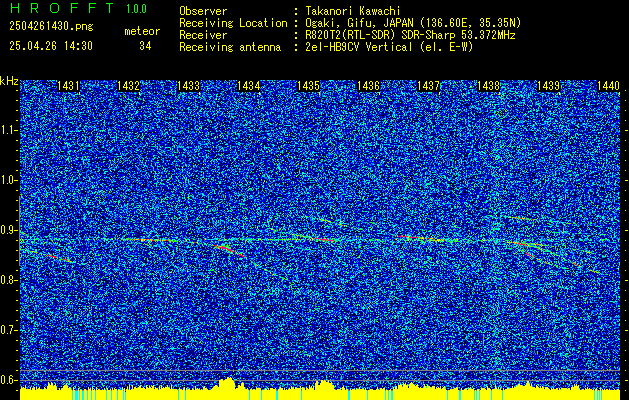Click the 0.6 kHz axis label
Viewport: 629px width, 400px height.
pyautogui.click(x=7, y=380)
